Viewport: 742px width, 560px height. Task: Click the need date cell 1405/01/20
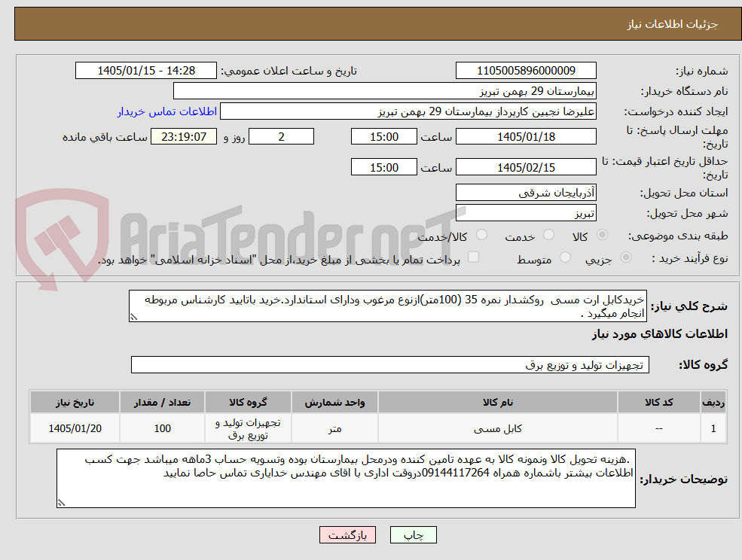pyautogui.click(x=75, y=428)
